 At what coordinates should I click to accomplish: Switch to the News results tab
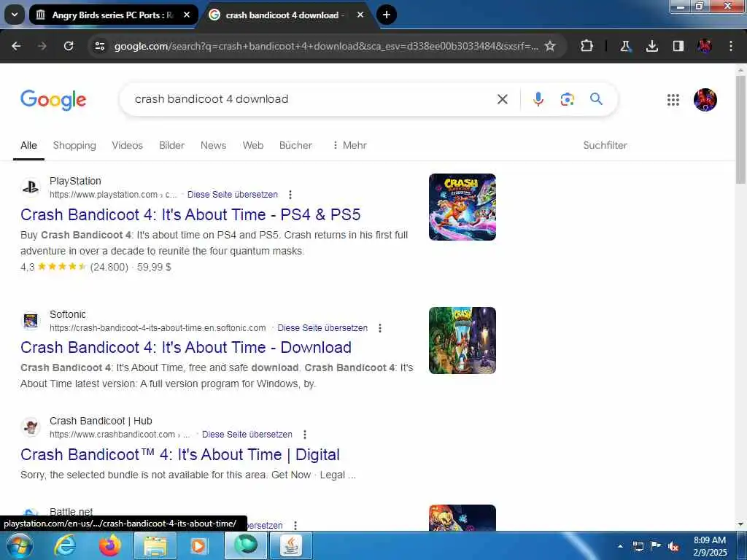point(213,145)
